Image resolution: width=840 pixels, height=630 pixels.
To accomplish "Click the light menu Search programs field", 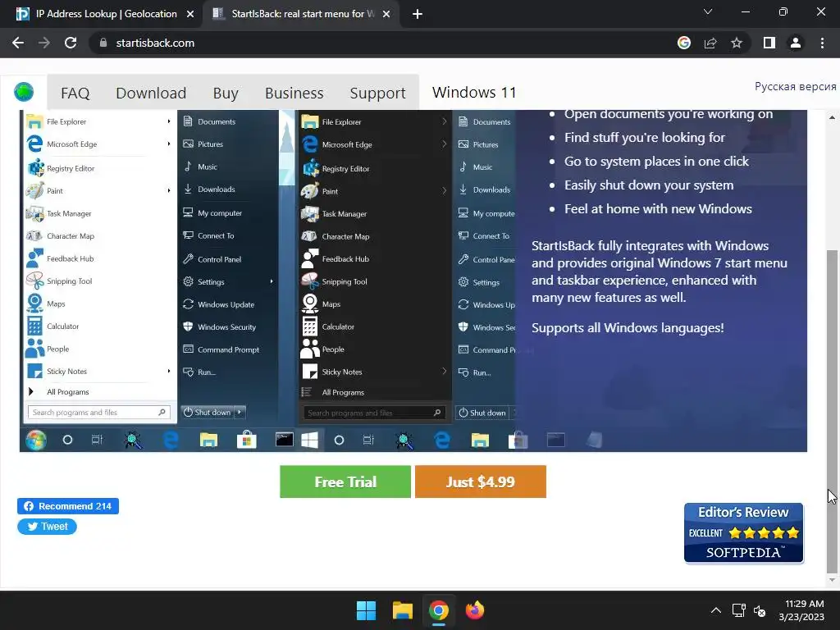I will click(98, 412).
